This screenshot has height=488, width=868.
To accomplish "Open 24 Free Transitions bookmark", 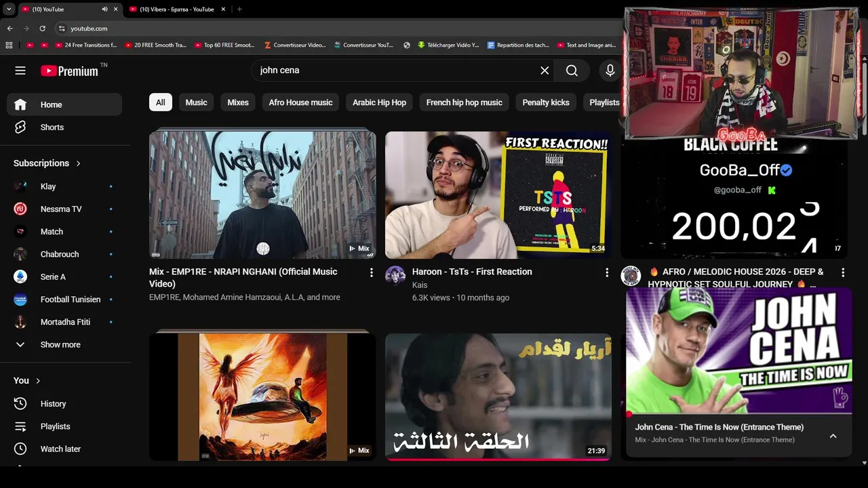I will (x=87, y=45).
